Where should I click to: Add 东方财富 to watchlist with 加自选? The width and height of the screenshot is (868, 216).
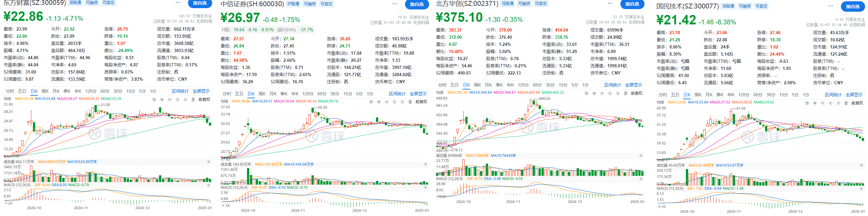click(200, 3)
